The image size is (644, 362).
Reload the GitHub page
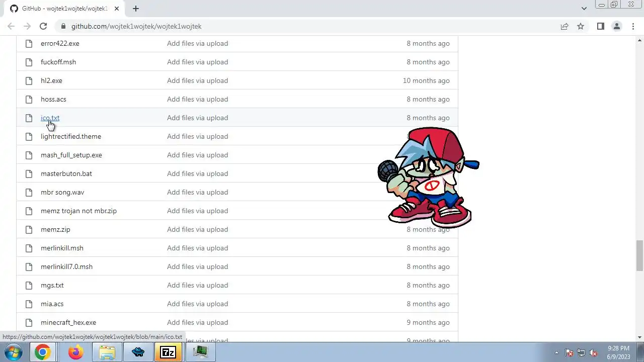coord(43,26)
